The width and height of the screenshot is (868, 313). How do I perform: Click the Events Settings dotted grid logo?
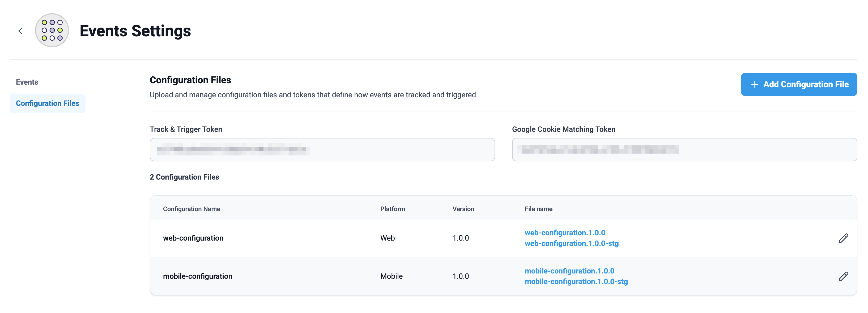(x=52, y=30)
